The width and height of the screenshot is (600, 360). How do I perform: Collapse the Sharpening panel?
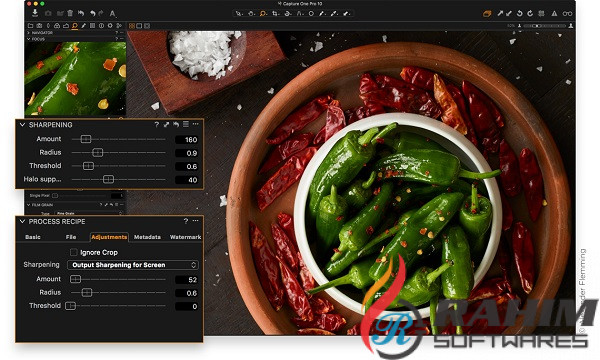22,125
